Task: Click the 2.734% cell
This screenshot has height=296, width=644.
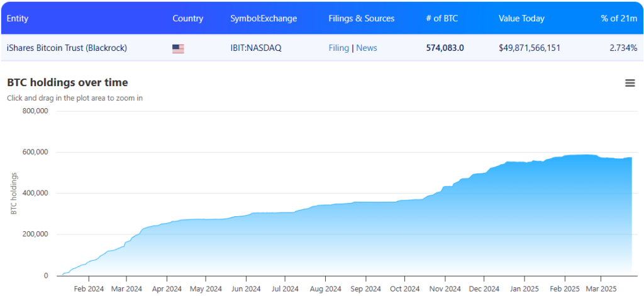Action: [x=623, y=48]
